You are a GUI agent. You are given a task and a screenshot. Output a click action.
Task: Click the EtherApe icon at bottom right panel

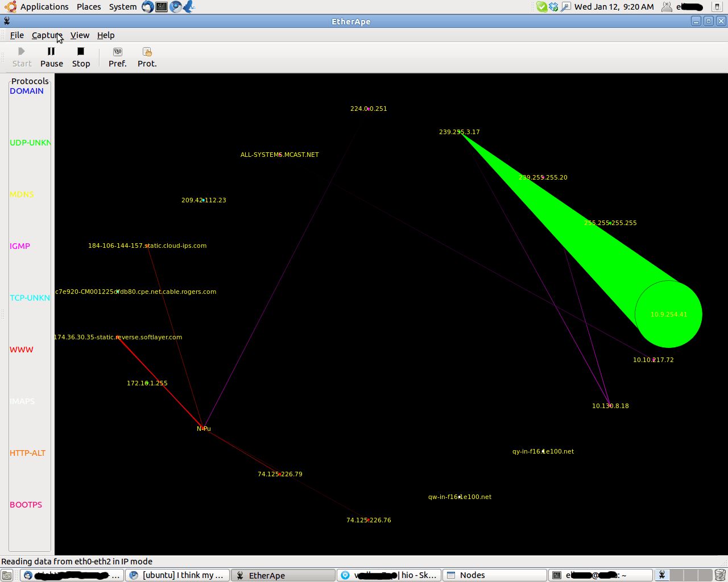(x=662, y=575)
